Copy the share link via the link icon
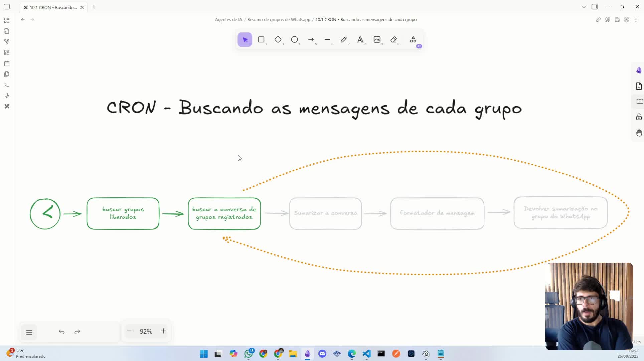The image size is (644, 361). 598,20
